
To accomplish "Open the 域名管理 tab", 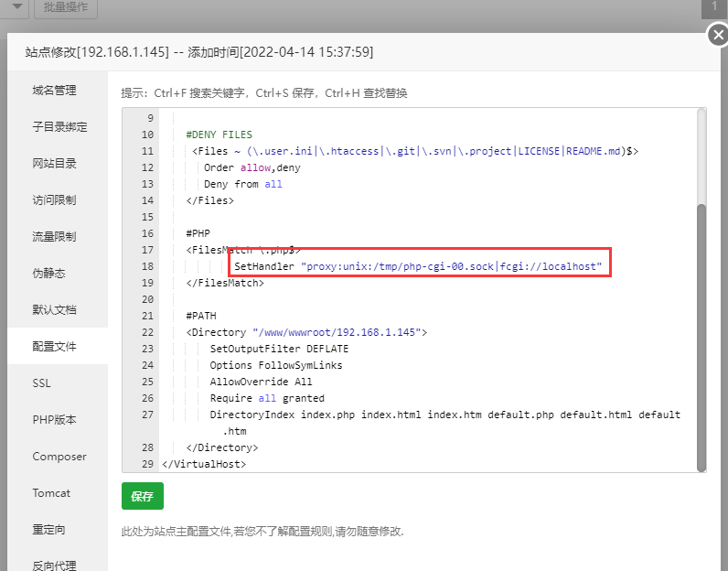I will (x=54, y=90).
